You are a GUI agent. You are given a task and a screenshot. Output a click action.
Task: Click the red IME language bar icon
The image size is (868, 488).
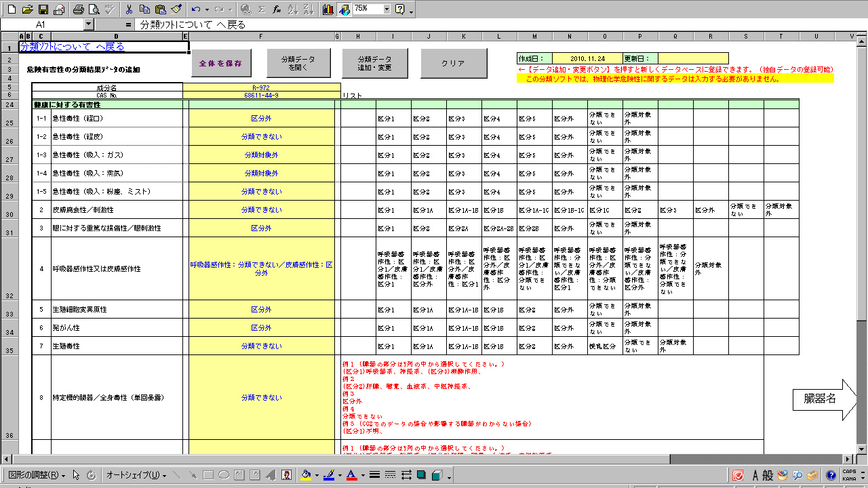tap(738, 475)
